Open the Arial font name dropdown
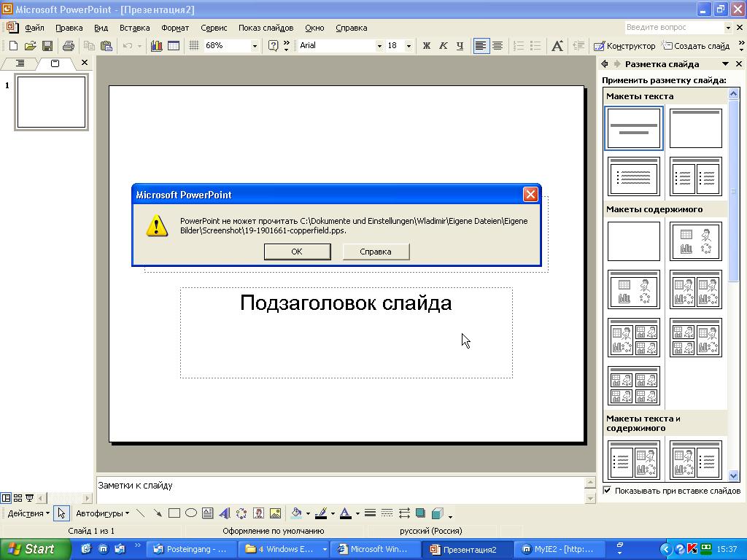Screen dimensions: 747x560 (x=379, y=46)
